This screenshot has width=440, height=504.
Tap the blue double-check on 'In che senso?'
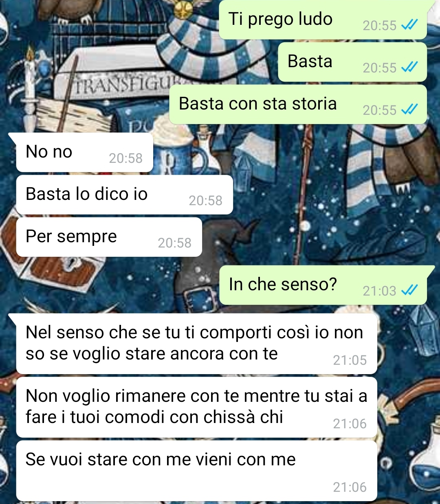tap(409, 291)
